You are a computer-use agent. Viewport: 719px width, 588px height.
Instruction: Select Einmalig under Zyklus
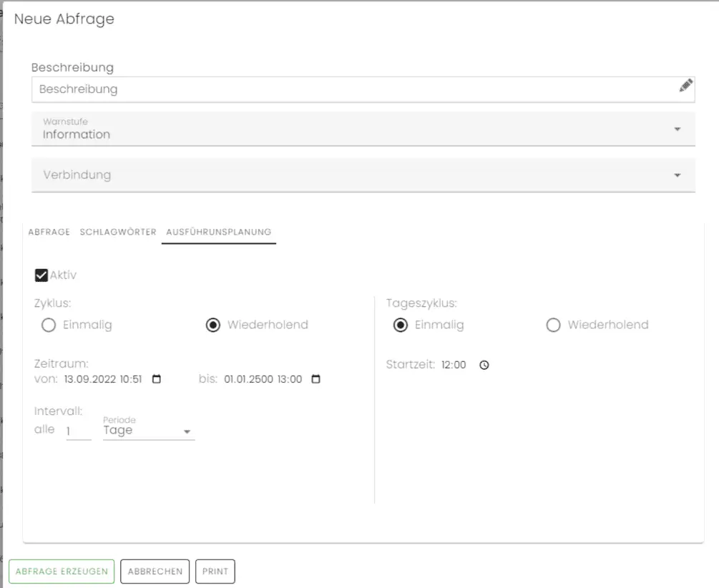click(49, 325)
